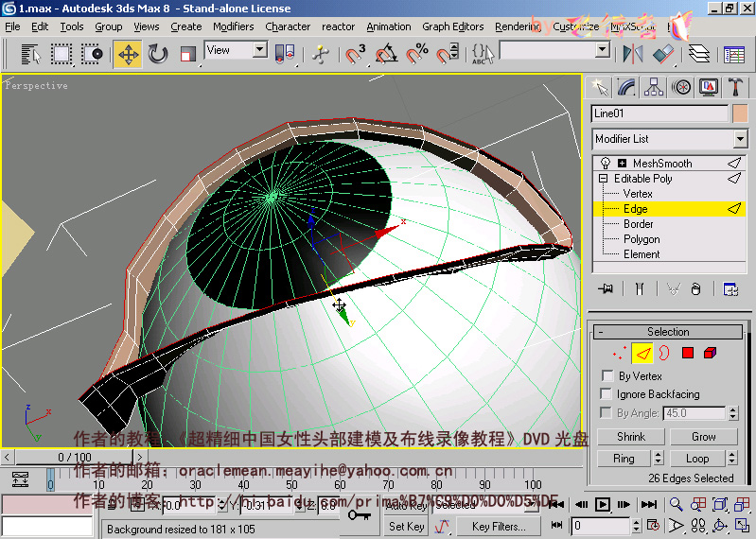Viewport: 756px width, 539px height.
Task: Switch to the Display command panel
Action: point(709,87)
